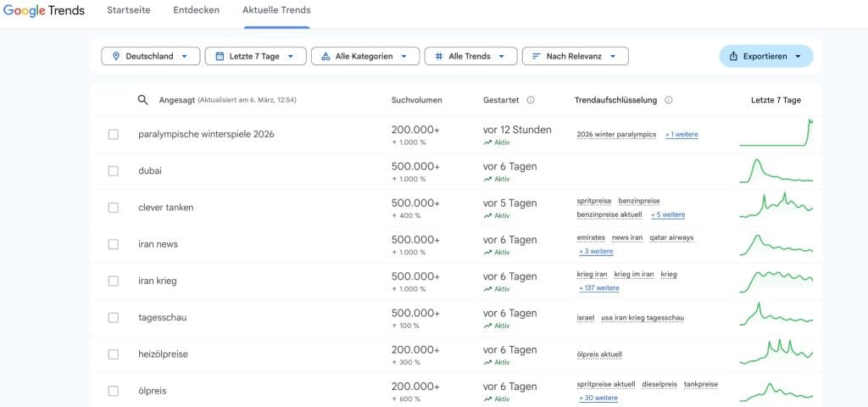Open the Exportieren dropdown arrow
The height and width of the screenshot is (407, 868).
[x=798, y=57]
